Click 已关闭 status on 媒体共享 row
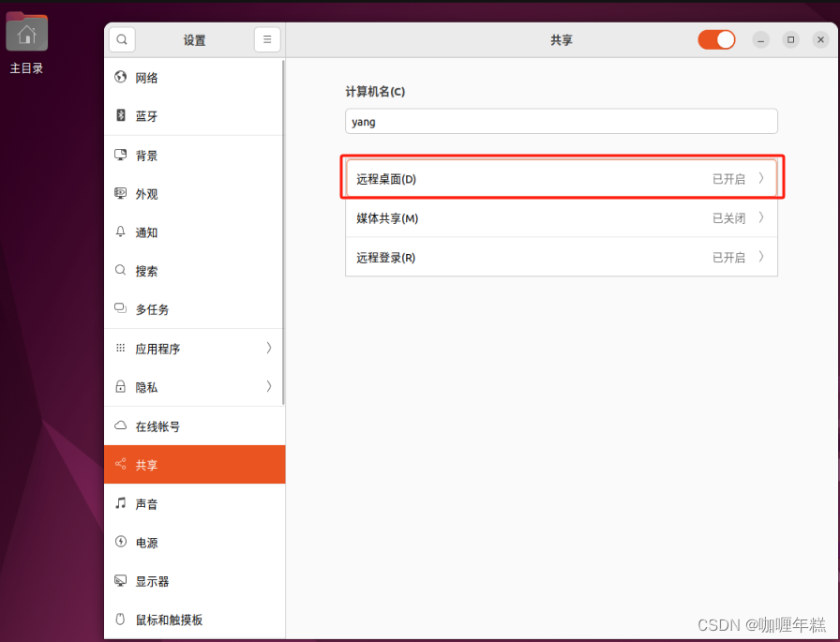The image size is (840, 642). click(728, 218)
